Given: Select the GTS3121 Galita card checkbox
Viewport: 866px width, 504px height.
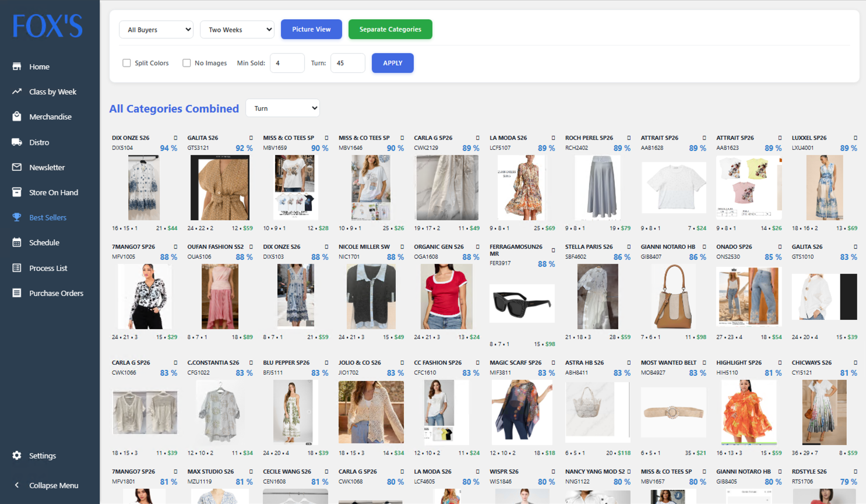Looking at the screenshot, I should (x=251, y=138).
